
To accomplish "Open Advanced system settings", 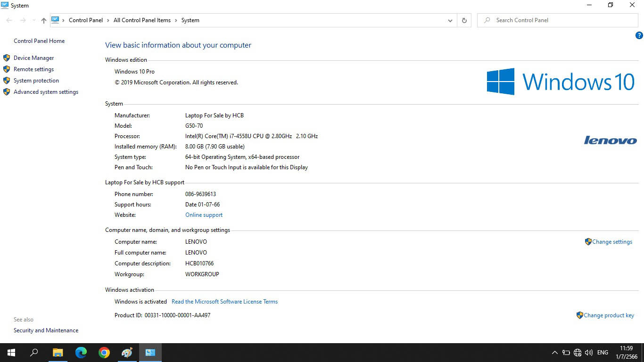I will pyautogui.click(x=46, y=92).
